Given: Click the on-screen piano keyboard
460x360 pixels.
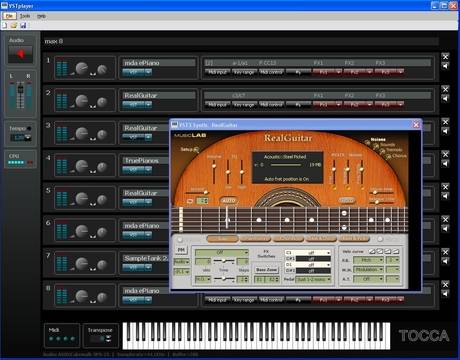Looking at the screenshot, I should click(256, 336).
